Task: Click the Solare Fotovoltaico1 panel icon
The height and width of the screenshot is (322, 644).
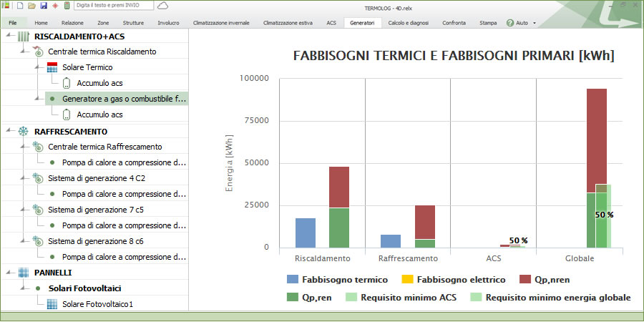Action: 52,304
